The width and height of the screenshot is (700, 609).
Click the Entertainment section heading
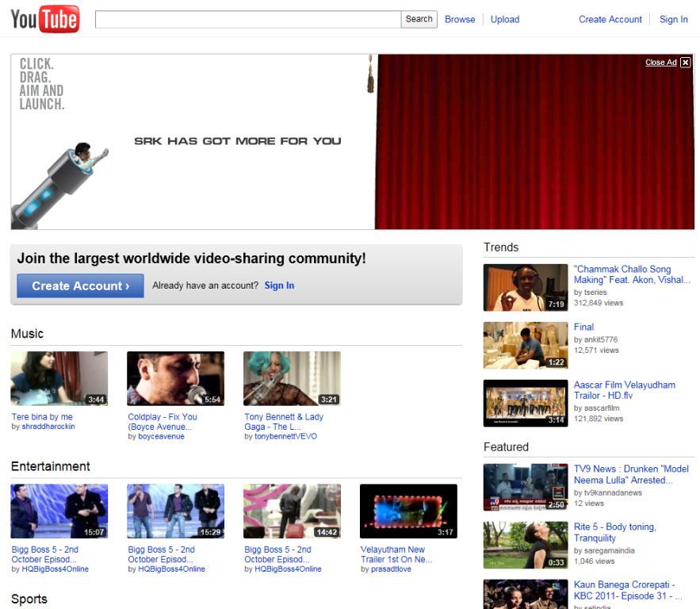click(x=51, y=466)
